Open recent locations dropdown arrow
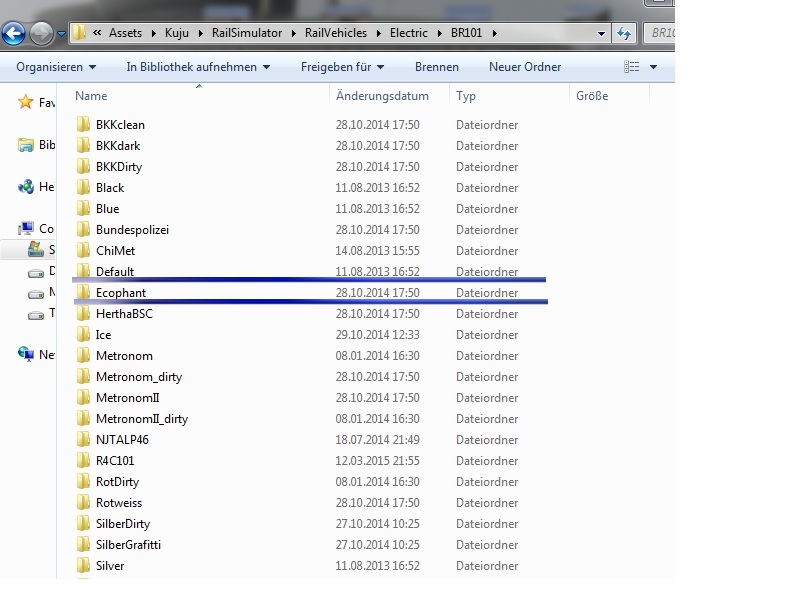Viewport: 800px width, 600px height. click(61, 34)
